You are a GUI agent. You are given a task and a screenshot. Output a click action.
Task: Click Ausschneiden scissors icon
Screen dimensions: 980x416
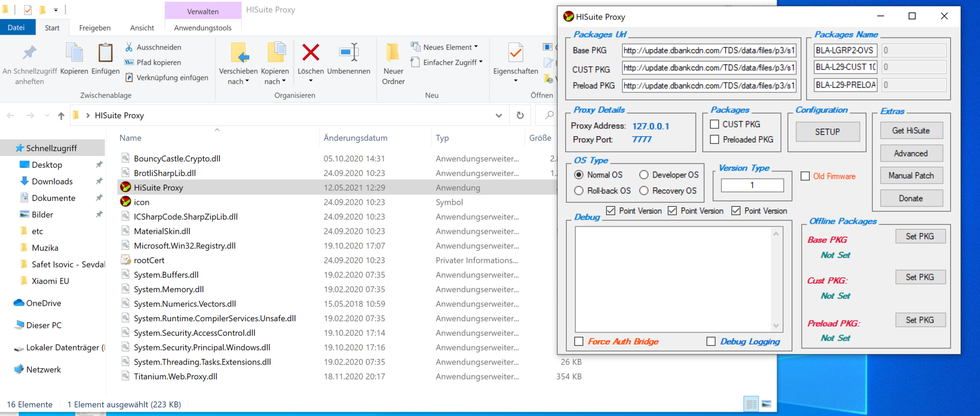129,47
